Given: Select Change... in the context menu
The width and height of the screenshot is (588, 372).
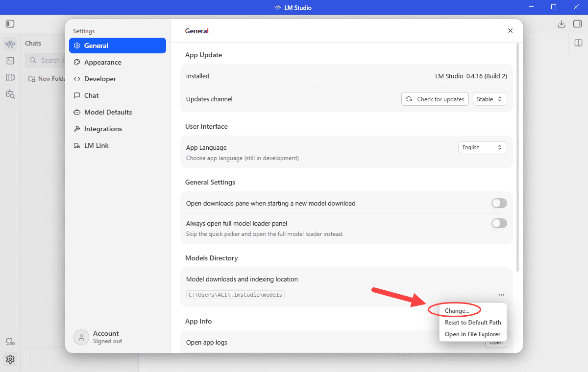Looking at the screenshot, I should click(457, 311).
